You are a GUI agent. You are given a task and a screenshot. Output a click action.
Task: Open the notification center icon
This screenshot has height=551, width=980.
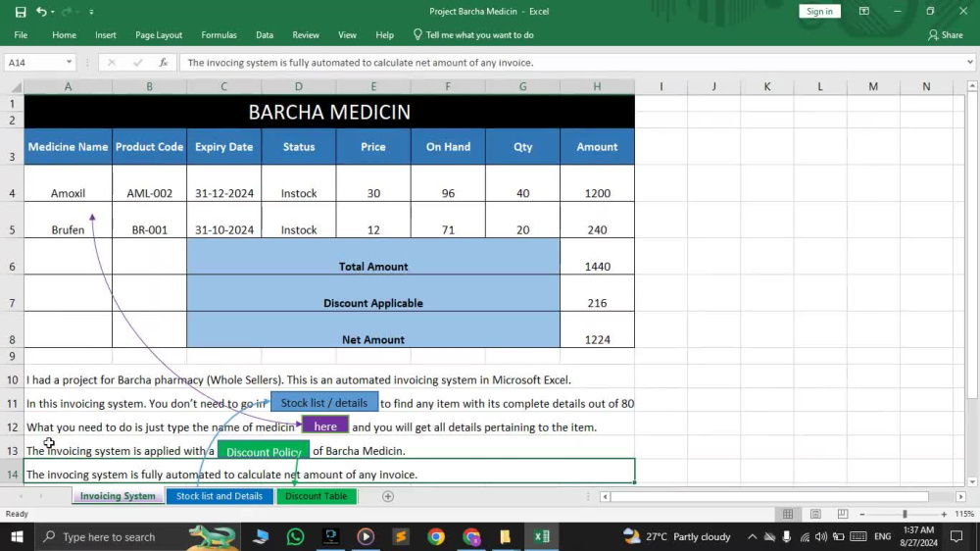click(956, 536)
